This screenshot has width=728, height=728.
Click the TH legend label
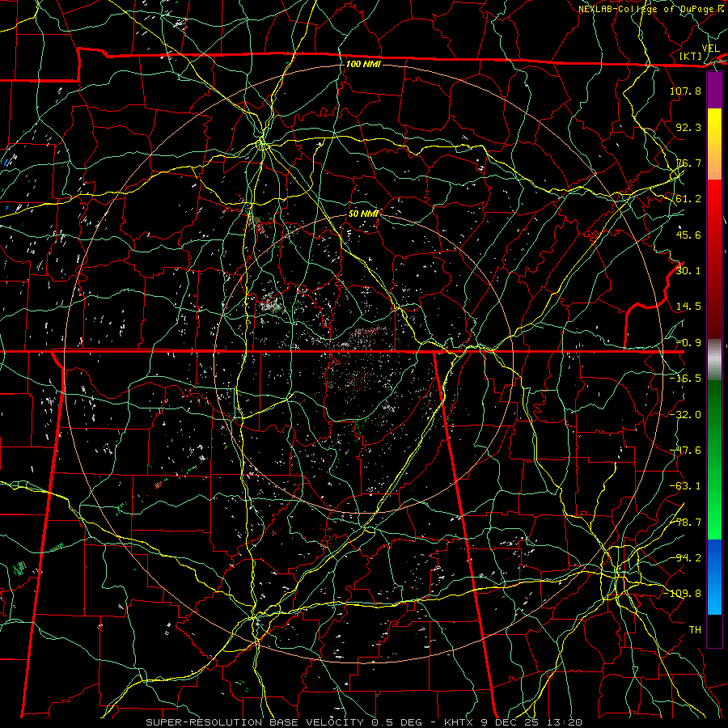tap(695, 630)
